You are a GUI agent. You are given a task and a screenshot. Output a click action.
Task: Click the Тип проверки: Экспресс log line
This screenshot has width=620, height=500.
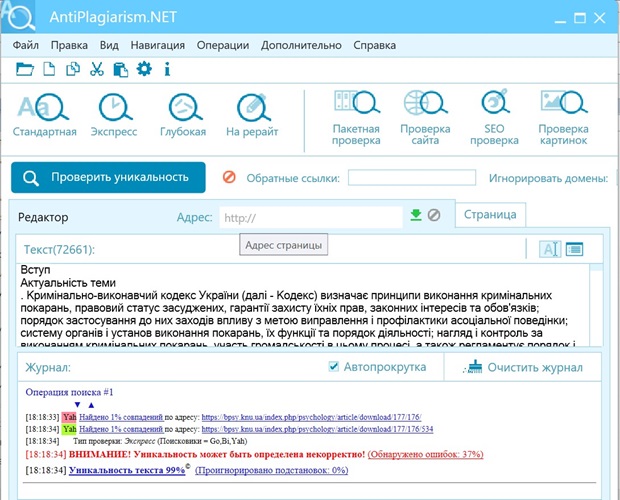click(x=160, y=441)
